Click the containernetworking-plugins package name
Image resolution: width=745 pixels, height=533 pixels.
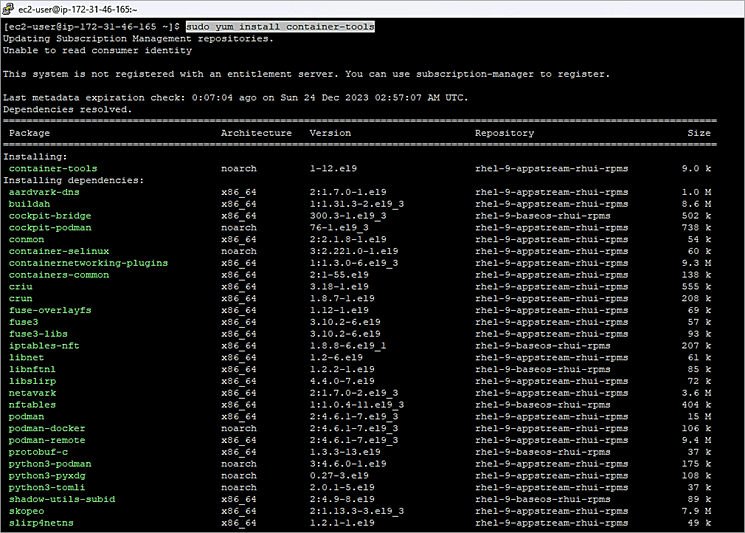(x=88, y=263)
